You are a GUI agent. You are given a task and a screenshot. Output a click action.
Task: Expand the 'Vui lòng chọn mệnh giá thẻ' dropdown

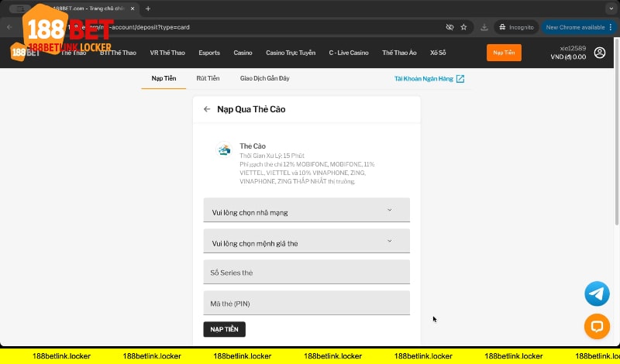[306, 242]
